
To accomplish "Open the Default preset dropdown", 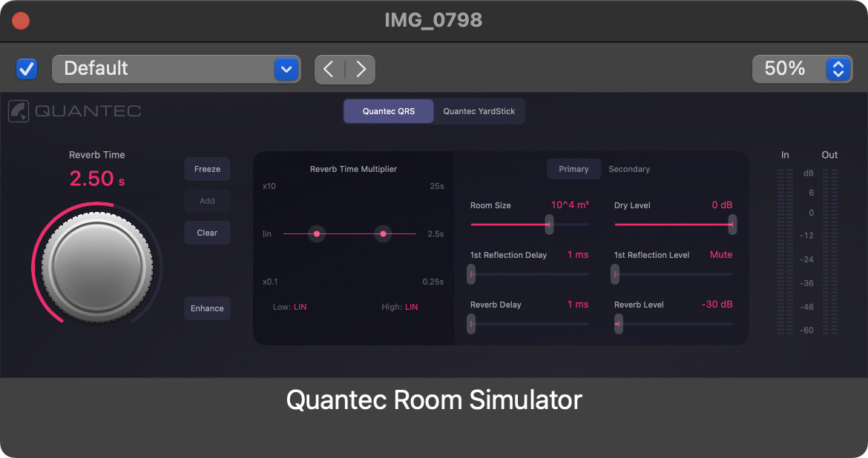I will click(x=176, y=69).
